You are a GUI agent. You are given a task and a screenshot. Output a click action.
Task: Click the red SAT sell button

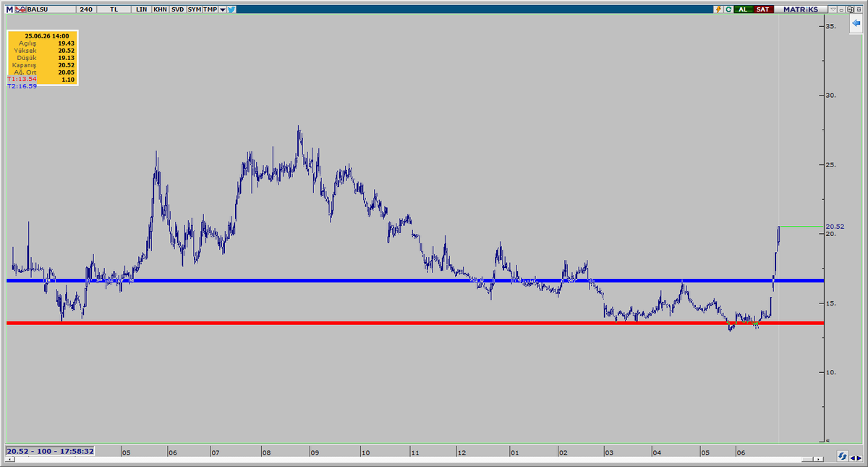763,9
